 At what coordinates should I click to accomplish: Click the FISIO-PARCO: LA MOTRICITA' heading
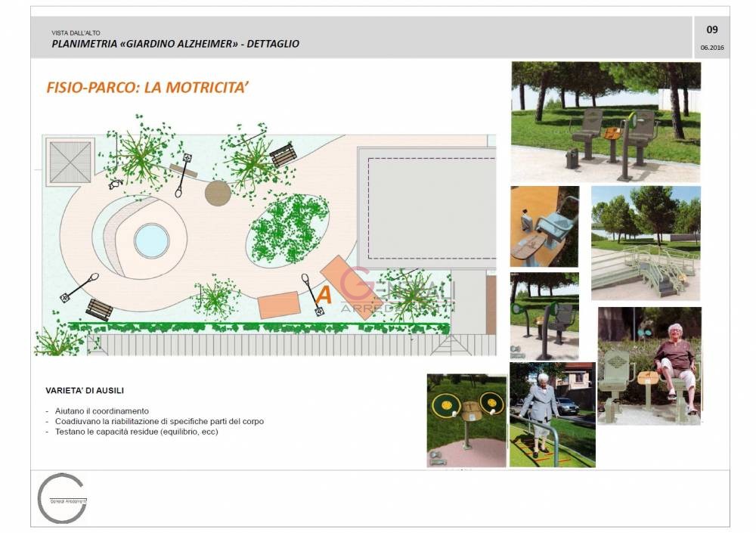click(148, 88)
